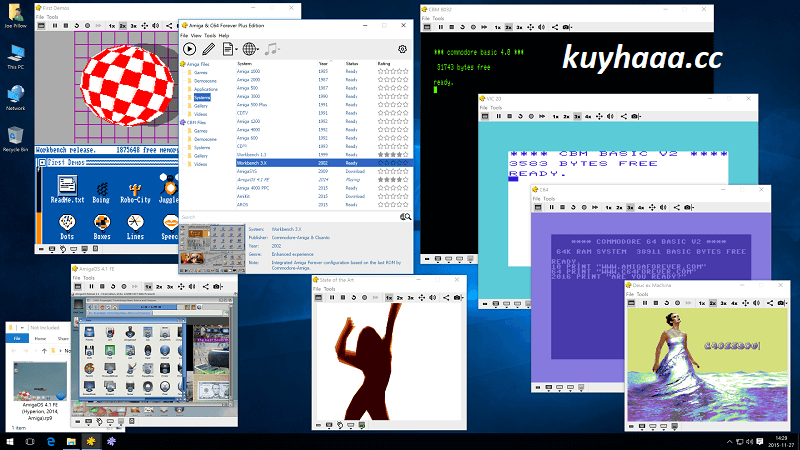Sort the list by the Year column header
This screenshot has width=800, height=450.
[323, 64]
